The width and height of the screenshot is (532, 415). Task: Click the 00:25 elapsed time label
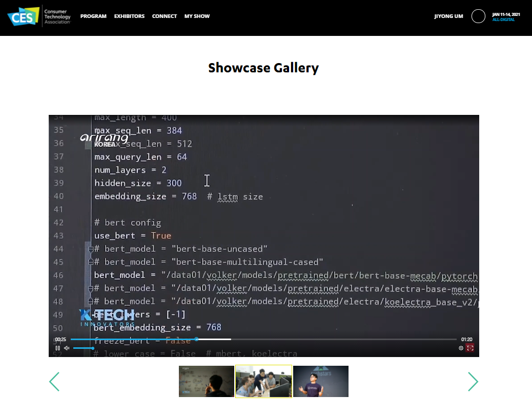pos(60,339)
